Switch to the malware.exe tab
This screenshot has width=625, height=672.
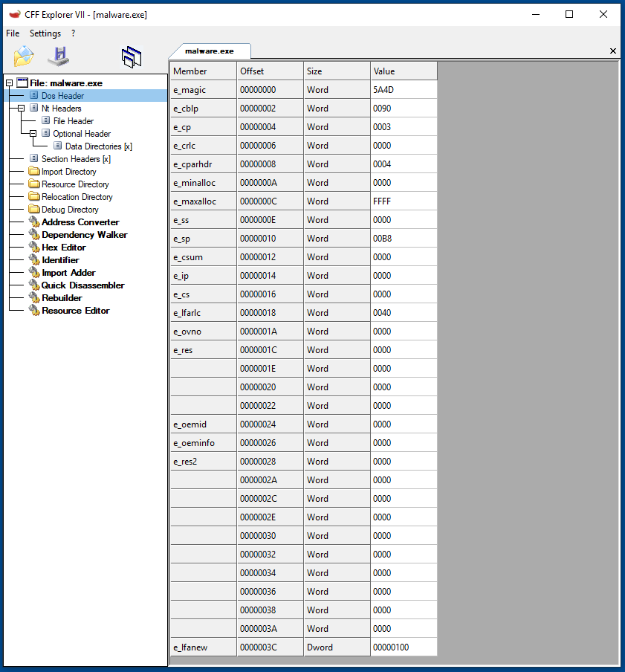[209, 51]
